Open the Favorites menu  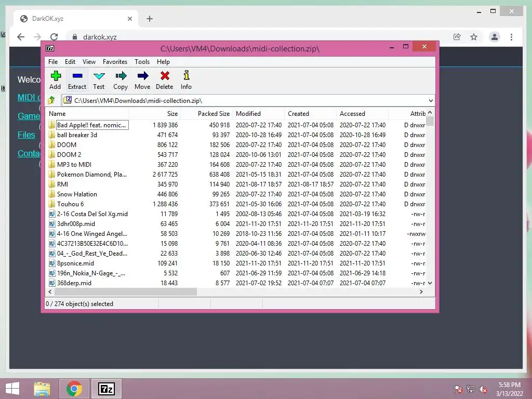pos(115,62)
